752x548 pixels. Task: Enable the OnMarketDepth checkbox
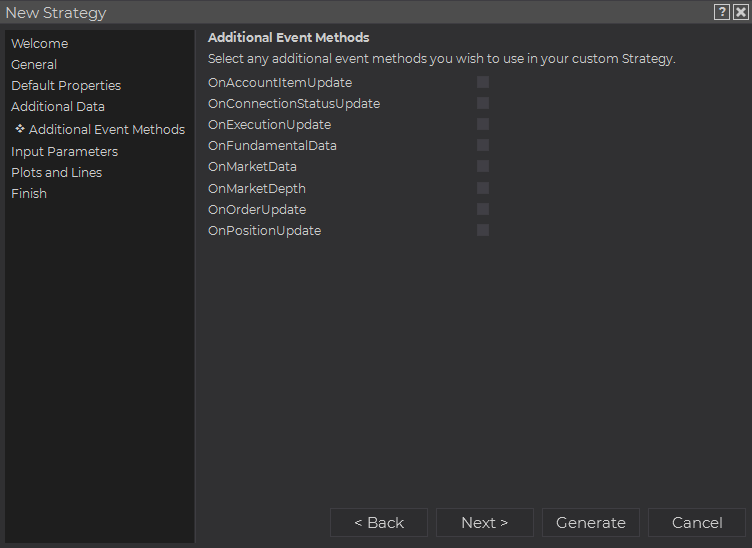point(483,188)
